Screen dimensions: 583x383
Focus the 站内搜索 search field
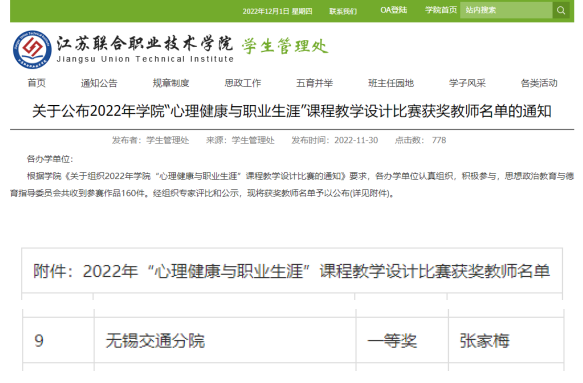click(506, 10)
